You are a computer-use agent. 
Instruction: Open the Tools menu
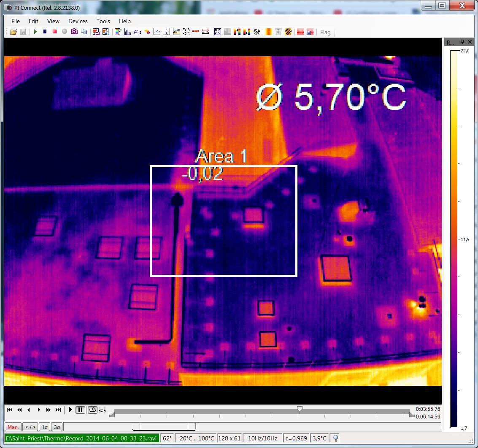tap(103, 21)
